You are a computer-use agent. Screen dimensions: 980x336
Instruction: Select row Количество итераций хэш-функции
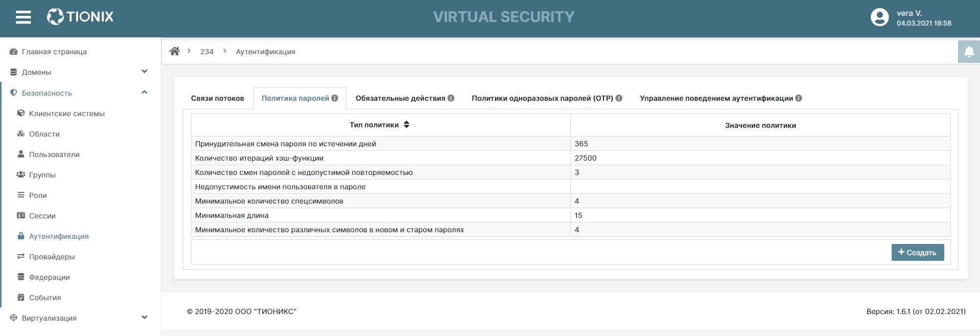click(570, 158)
